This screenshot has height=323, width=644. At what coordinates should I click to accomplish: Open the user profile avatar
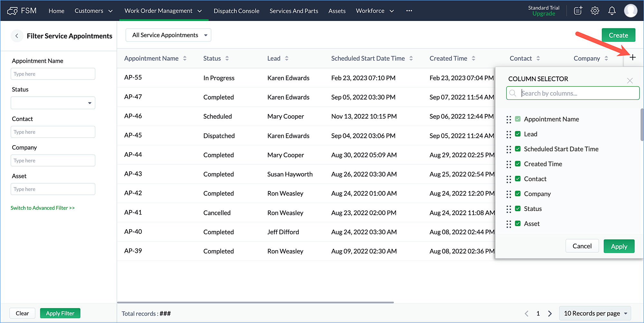pyautogui.click(x=630, y=11)
